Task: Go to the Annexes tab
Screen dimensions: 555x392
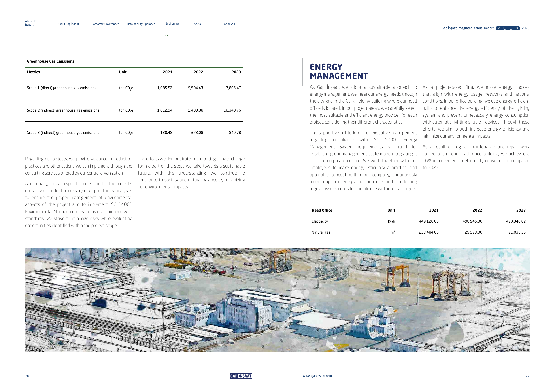Action: (229, 24)
